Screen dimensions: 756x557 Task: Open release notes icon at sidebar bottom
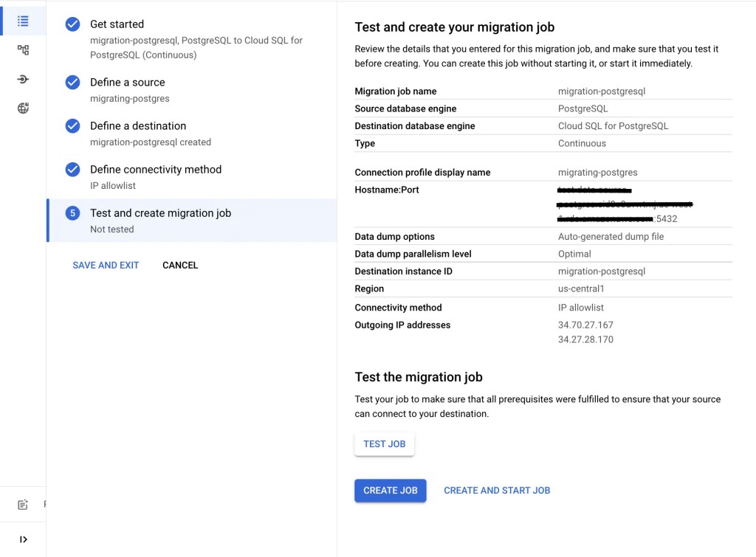23,505
